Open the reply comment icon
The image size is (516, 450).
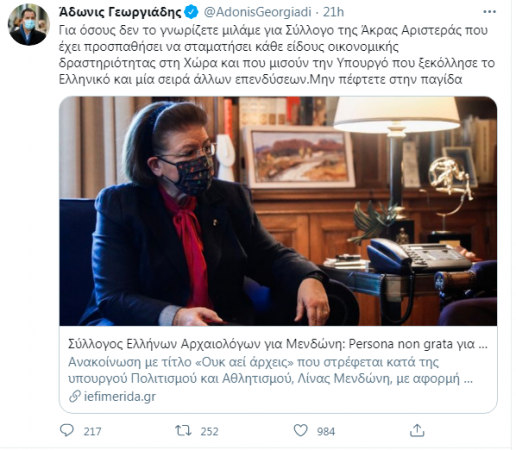[x=67, y=430]
